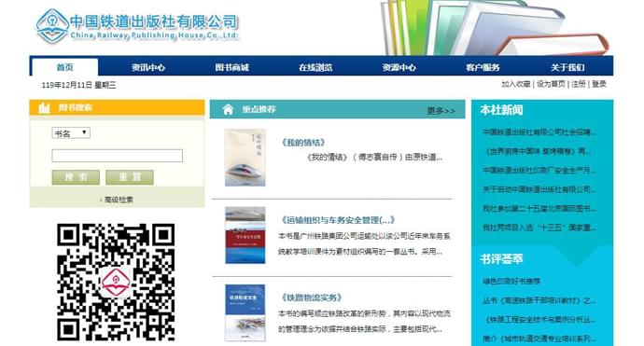Open the 《运输组织与车务安全管理(...》 title link
644x346 pixels.
[x=338, y=220]
